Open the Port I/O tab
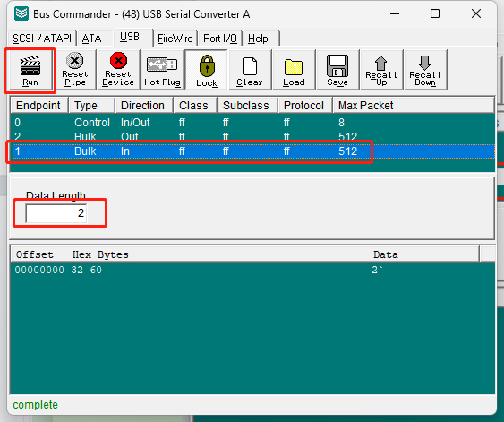Viewport: 504px width, 422px height. (x=220, y=39)
